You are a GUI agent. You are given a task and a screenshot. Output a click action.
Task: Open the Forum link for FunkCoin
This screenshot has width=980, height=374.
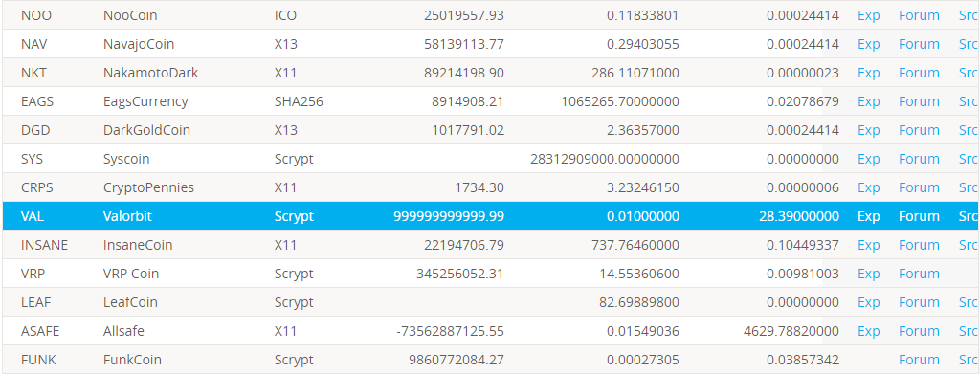pos(919,361)
